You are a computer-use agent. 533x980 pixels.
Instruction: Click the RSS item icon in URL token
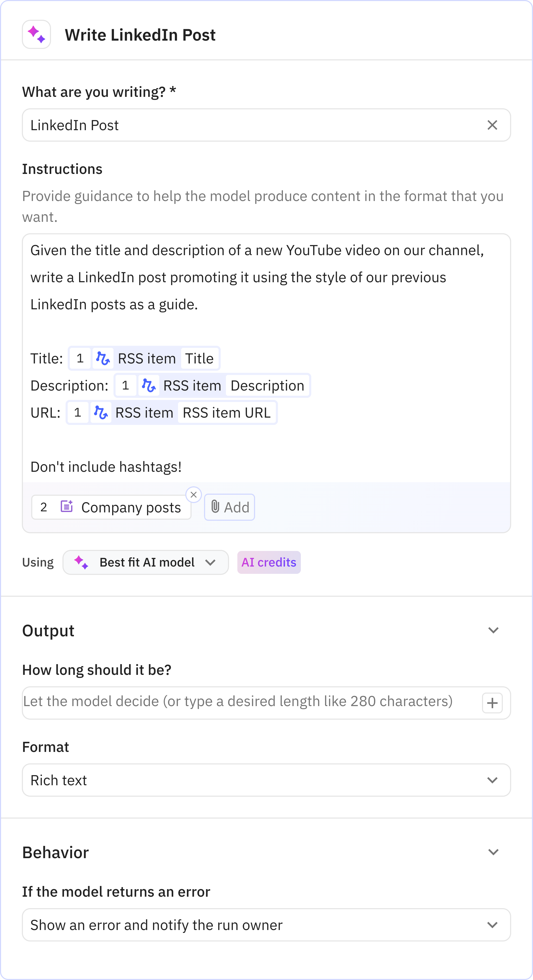[101, 413]
